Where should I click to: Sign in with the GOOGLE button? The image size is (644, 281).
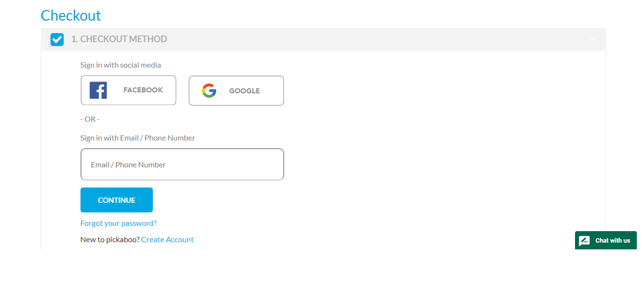[x=236, y=91]
